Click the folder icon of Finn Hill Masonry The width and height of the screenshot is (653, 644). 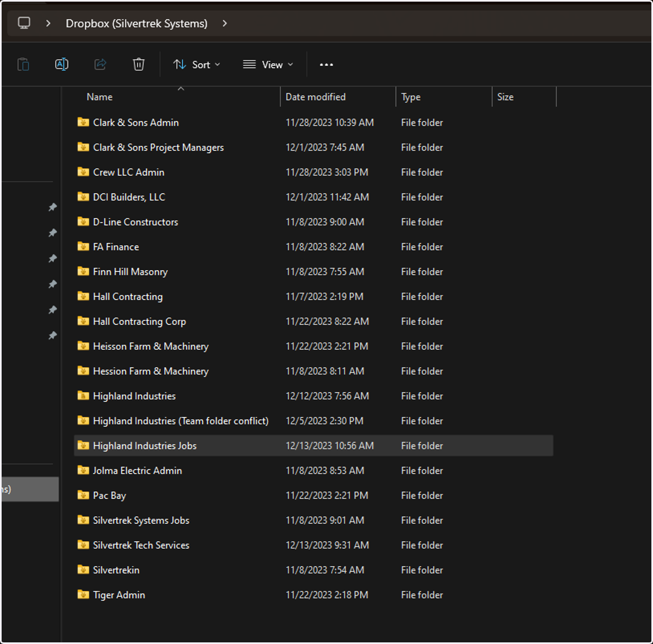click(x=83, y=271)
